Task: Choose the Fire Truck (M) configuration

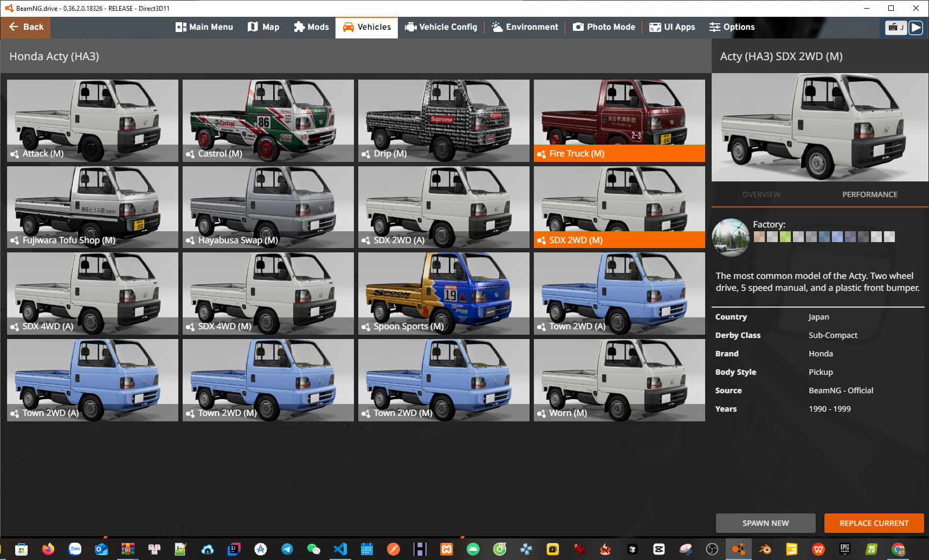Action: pyautogui.click(x=620, y=121)
